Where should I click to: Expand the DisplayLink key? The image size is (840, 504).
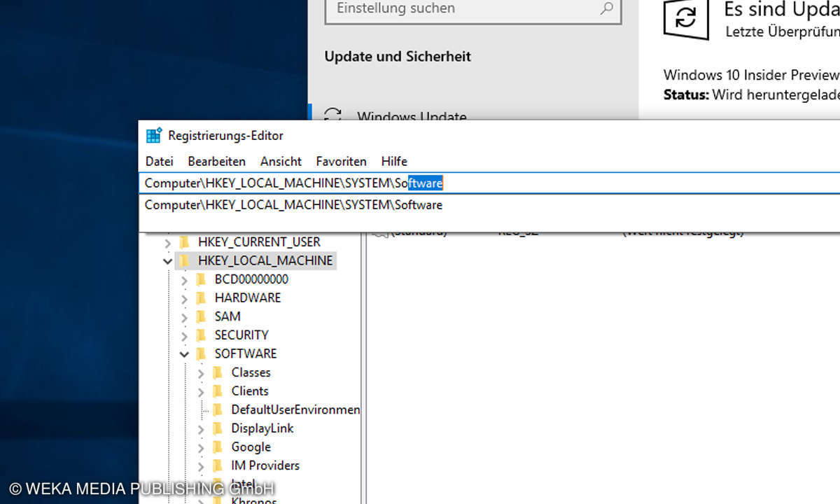tap(201, 428)
